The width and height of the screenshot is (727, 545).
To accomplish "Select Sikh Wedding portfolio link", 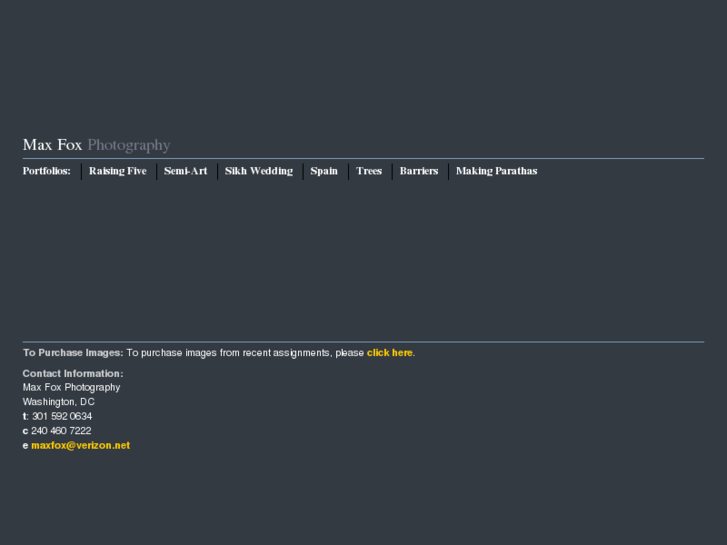I will point(259,171).
